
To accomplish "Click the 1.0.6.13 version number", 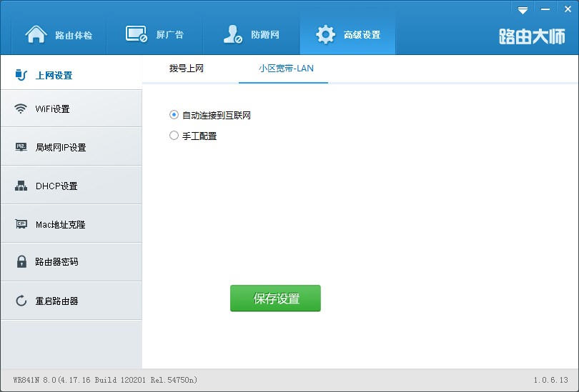I will (x=550, y=380).
